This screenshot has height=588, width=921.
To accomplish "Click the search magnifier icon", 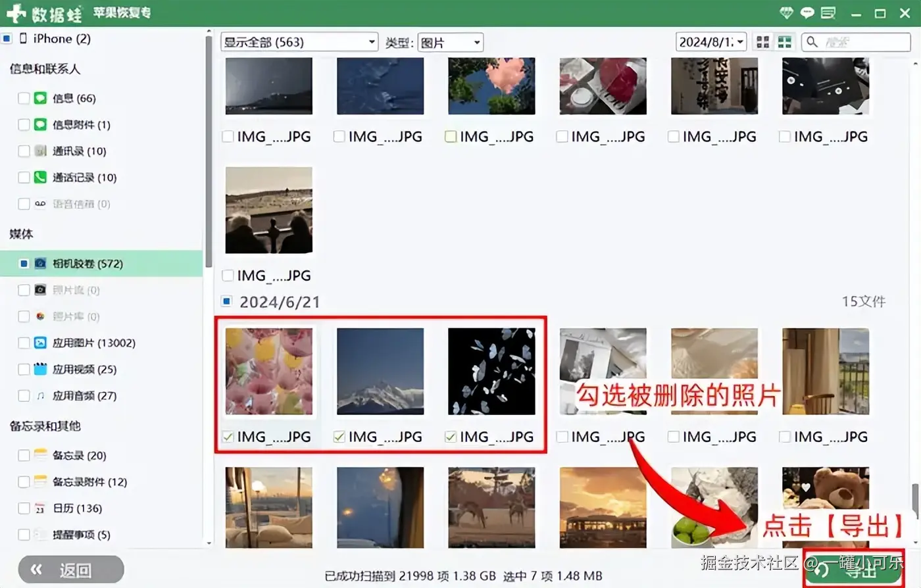I will [812, 42].
